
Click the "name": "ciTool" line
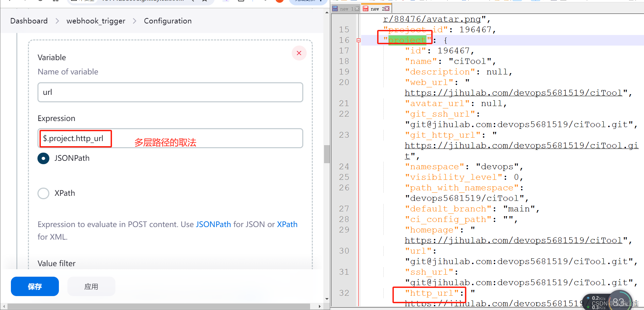pos(450,61)
